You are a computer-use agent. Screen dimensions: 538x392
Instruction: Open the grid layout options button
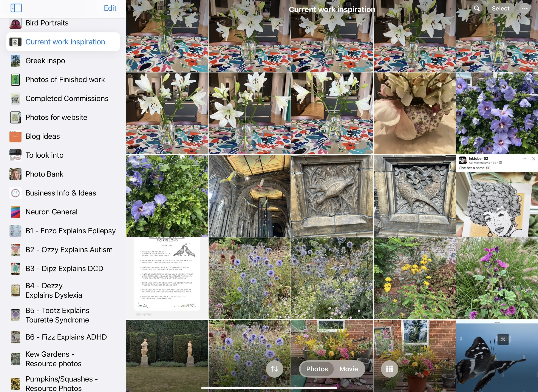[x=389, y=369]
